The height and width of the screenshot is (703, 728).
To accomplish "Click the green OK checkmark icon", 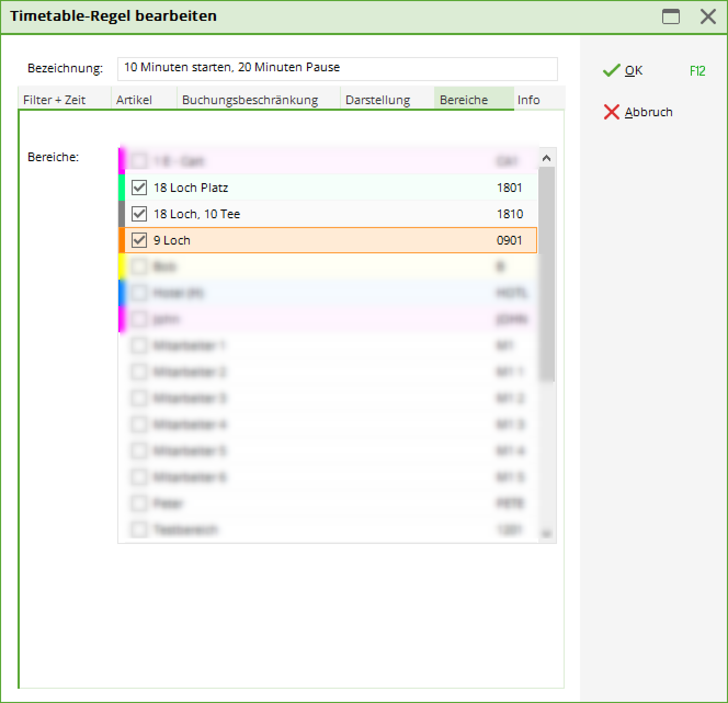I will tap(611, 70).
